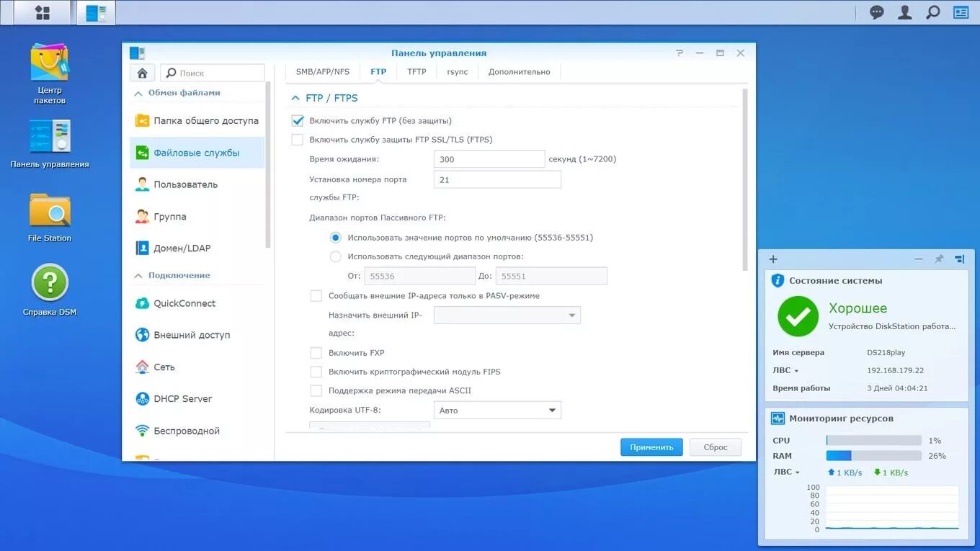
Task: Click Применить button
Action: coord(651,447)
